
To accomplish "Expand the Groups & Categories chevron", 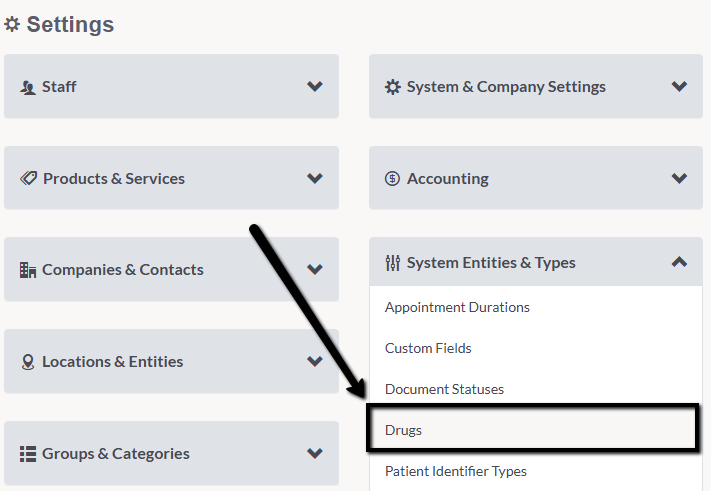I will click(x=315, y=453).
